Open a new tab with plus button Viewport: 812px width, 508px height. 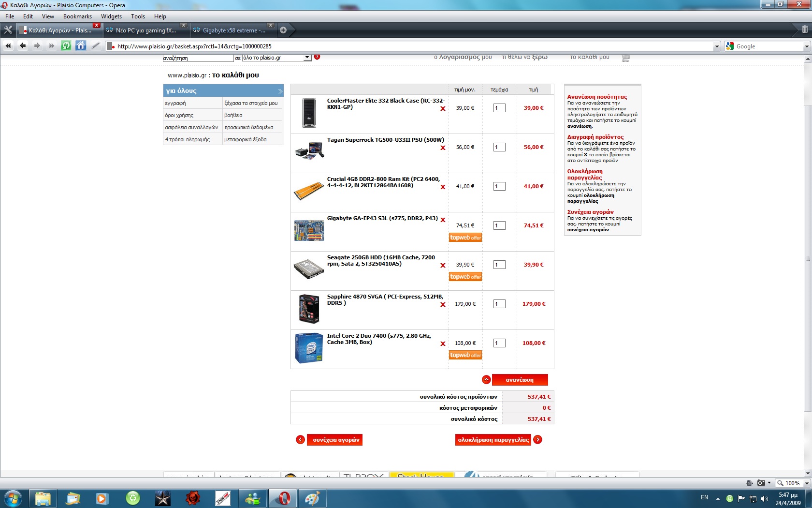point(283,30)
